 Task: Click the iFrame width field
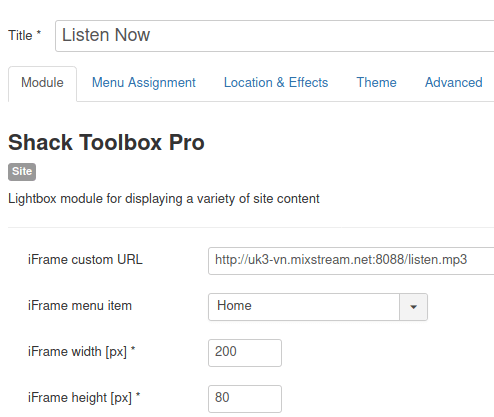(x=245, y=353)
